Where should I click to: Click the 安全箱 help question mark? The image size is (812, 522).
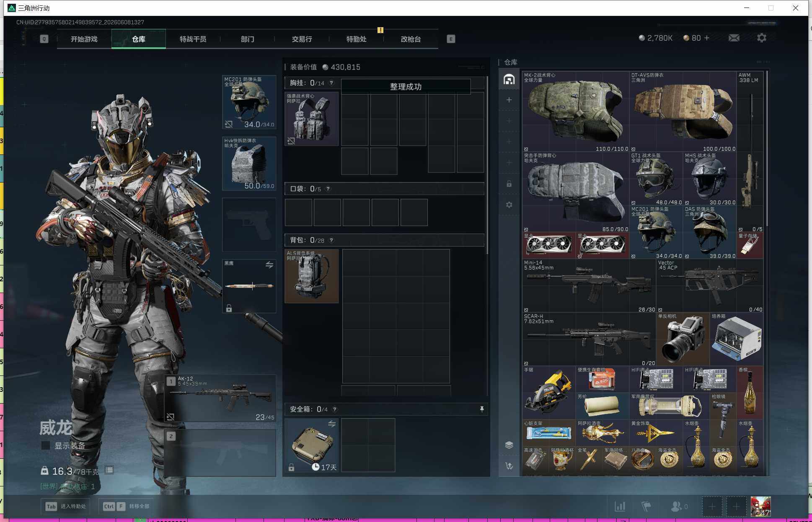coord(335,409)
